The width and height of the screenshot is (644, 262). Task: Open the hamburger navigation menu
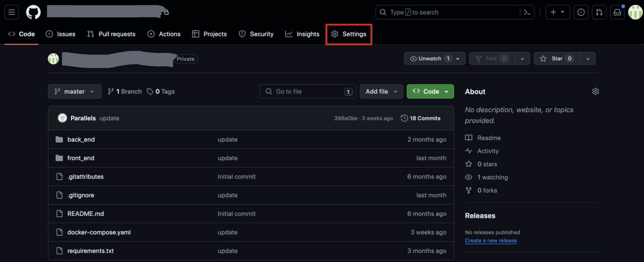point(12,13)
